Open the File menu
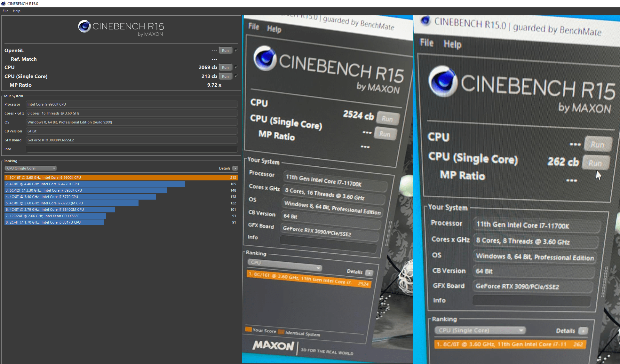 pyautogui.click(x=5, y=11)
